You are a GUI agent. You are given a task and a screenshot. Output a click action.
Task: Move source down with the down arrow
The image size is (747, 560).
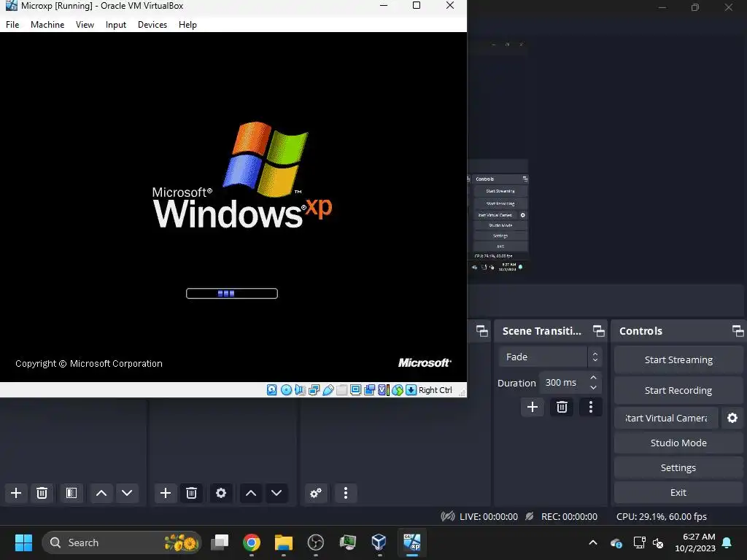pos(276,493)
